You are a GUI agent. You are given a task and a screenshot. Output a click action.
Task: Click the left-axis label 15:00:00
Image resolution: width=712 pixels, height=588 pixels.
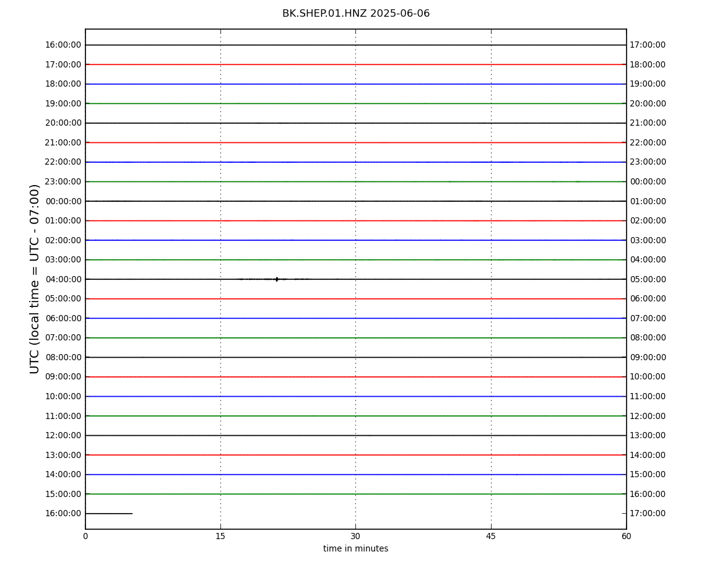(x=63, y=494)
